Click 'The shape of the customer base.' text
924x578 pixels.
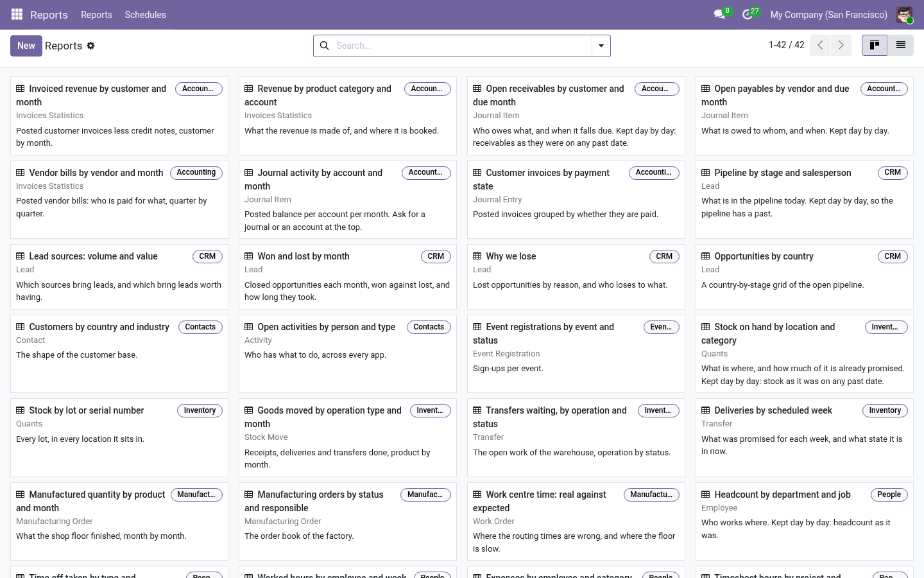tap(77, 355)
